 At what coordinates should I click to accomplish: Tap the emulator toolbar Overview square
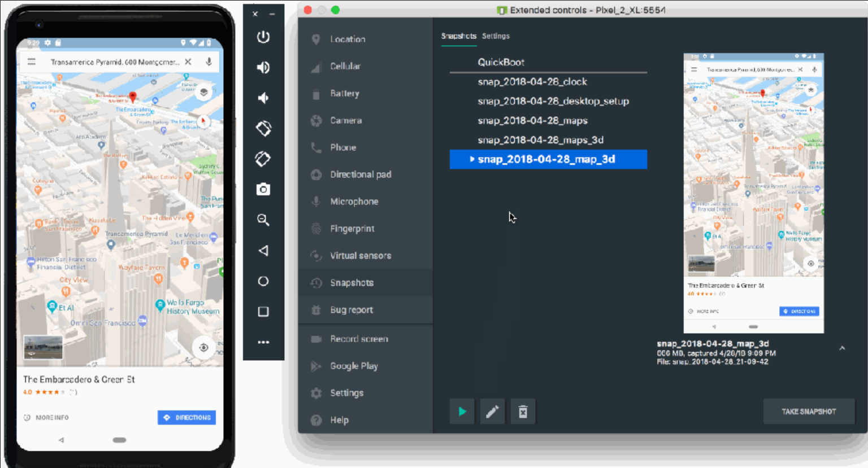(263, 312)
